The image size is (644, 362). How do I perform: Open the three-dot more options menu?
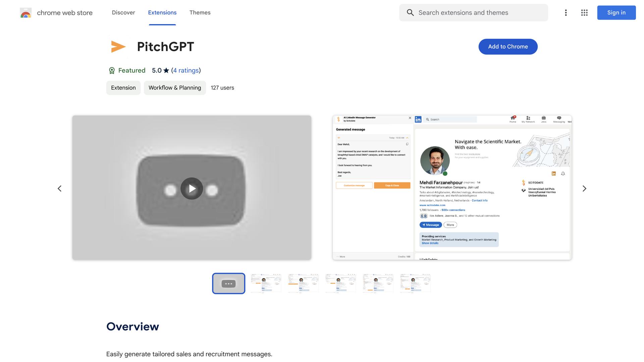coord(566,13)
